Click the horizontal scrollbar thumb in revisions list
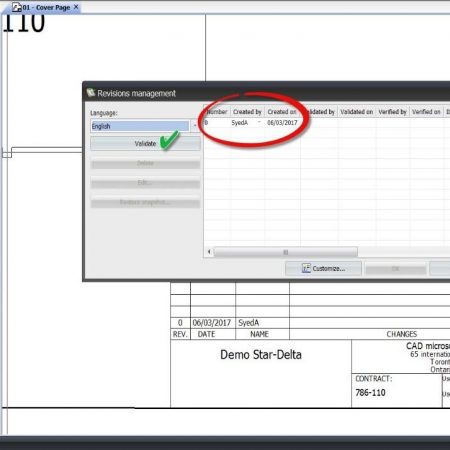The image size is (450, 450). tap(286, 252)
